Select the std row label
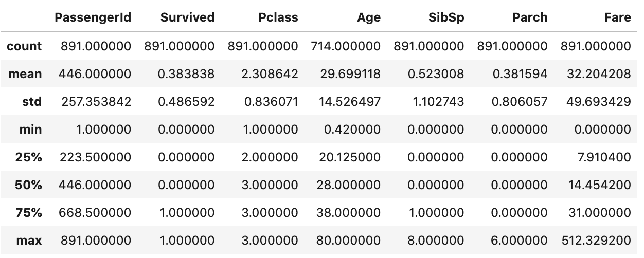Image resolution: width=644 pixels, height=258 pixels. click(32, 101)
